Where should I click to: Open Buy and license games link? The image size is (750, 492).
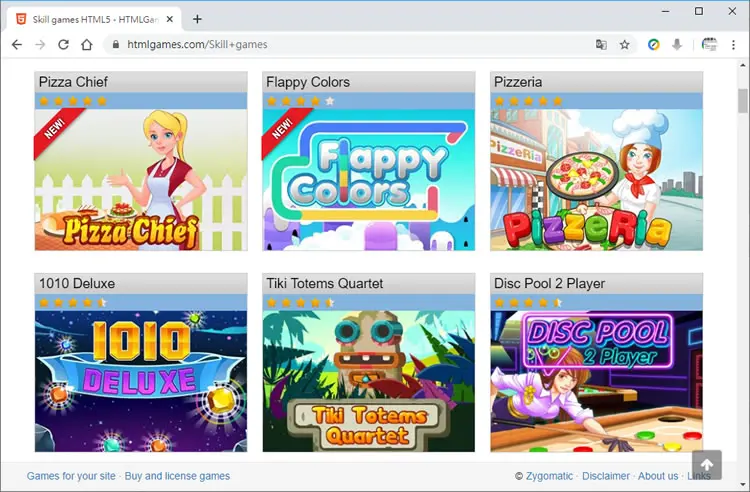177,476
